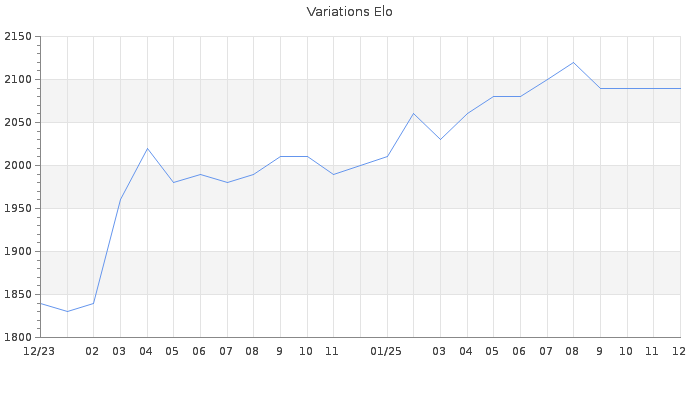Image resolution: width=700 pixels, height=400 pixels.
Task: Click the 1900 y-axis label
Action: pyautogui.click(x=17, y=252)
